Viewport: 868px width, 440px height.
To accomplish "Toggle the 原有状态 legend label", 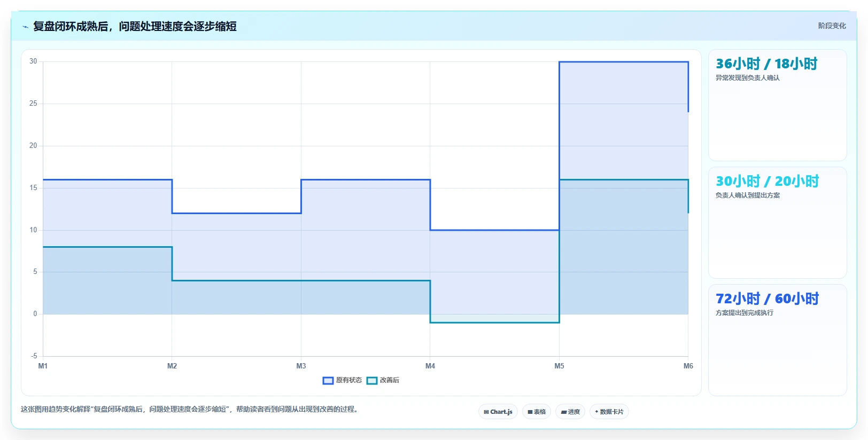I will click(x=349, y=381).
